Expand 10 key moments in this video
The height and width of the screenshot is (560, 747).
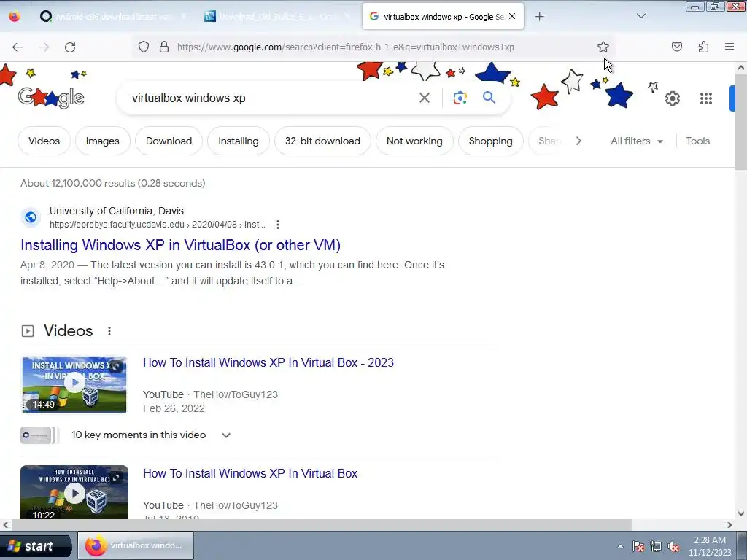click(x=226, y=435)
